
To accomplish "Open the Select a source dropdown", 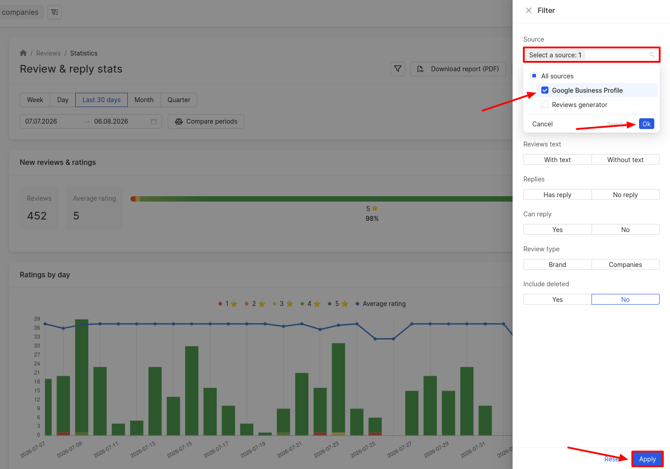I will pyautogui.click(x=591, y=55).
